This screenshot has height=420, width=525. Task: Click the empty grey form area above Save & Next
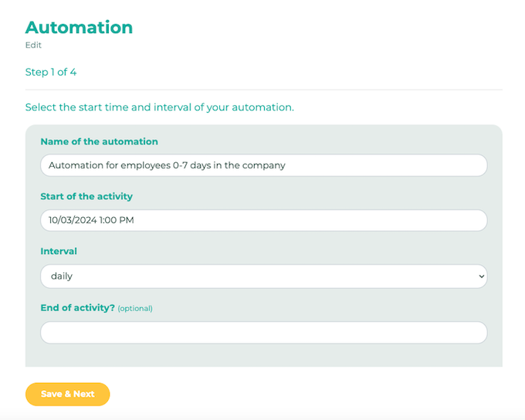(x=263, y=355)
